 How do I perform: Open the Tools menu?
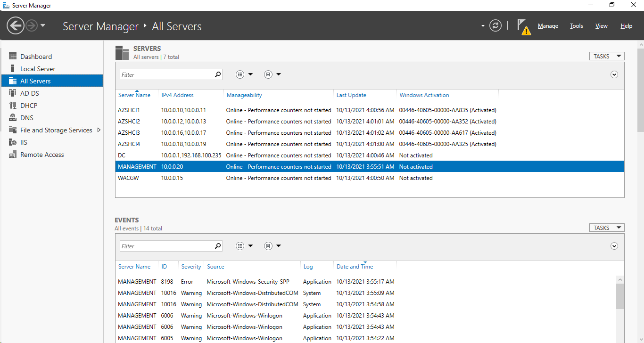click(576, 26)
